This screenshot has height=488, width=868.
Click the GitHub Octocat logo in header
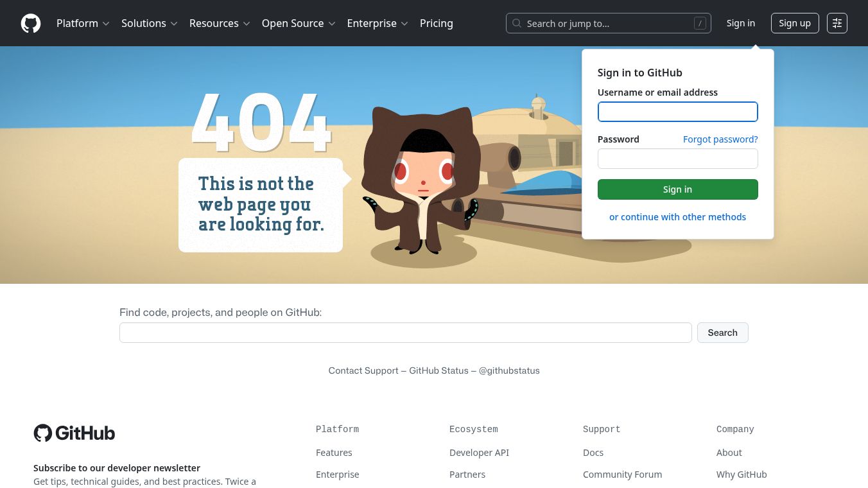pyautogui.click(x=31, y=23)
